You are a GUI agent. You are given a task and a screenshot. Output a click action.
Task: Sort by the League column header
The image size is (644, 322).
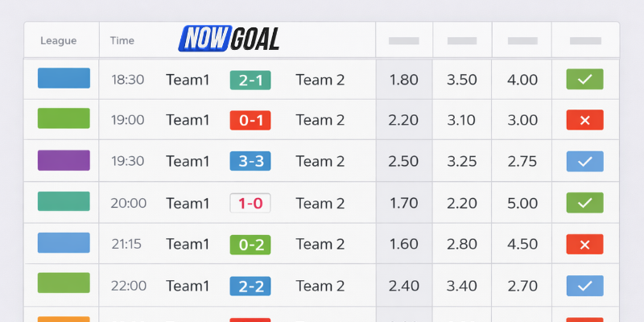58,40
